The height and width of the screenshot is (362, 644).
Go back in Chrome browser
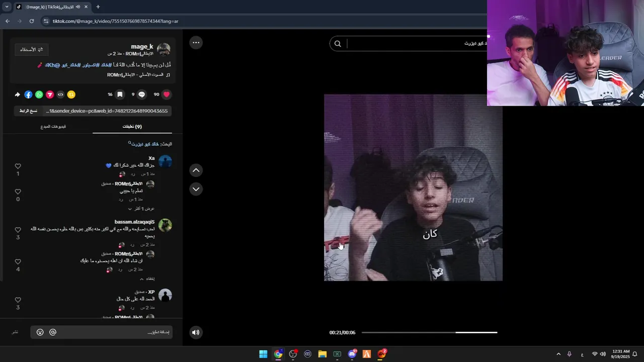(8, 21)
